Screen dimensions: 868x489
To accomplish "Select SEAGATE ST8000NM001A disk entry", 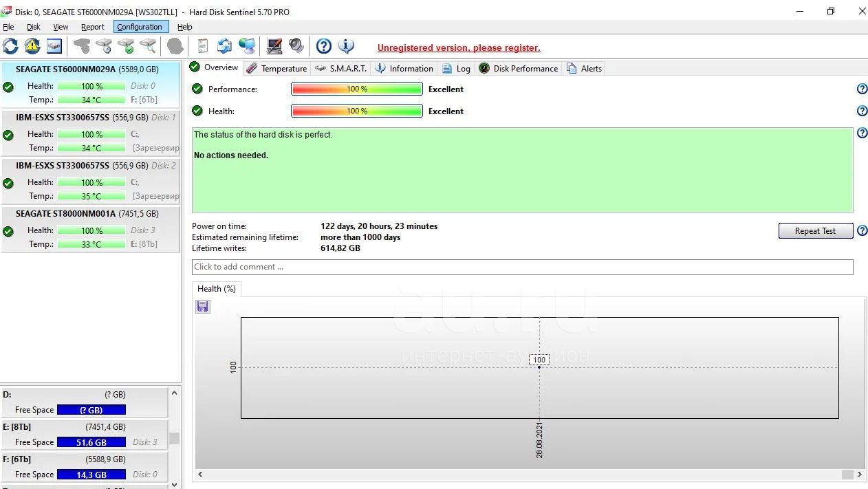I will click(x=91, y=229).
